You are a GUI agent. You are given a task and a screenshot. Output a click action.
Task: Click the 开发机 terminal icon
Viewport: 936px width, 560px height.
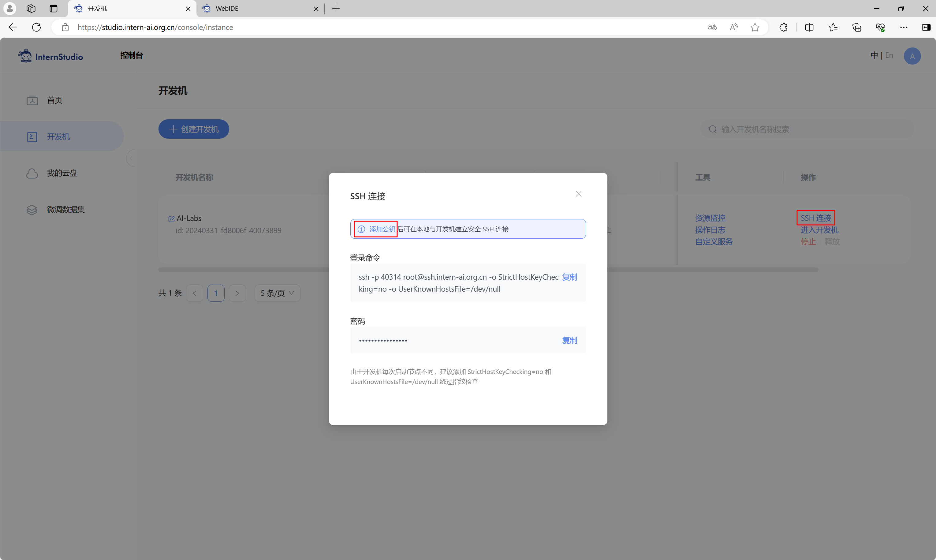[32, 136]
